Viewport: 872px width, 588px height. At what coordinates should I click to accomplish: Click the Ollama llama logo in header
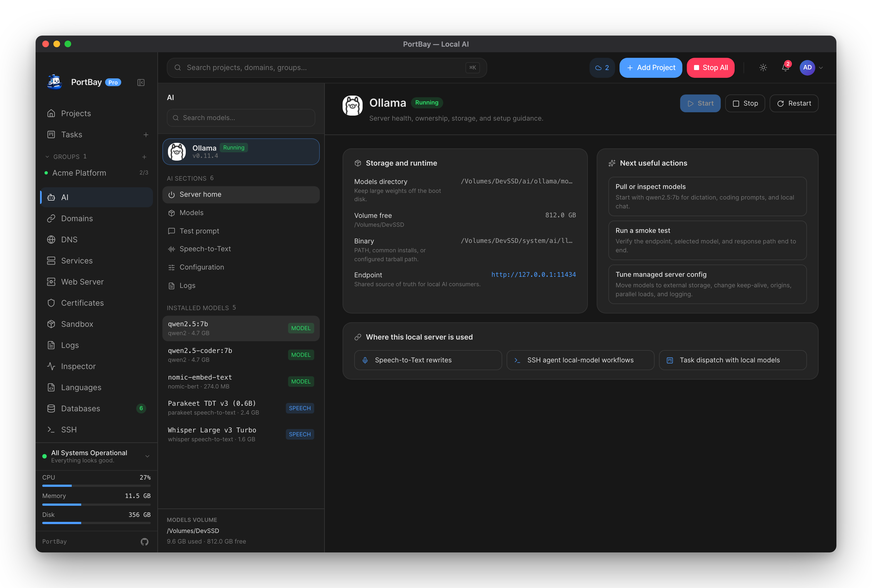click(x=352, y=105)
